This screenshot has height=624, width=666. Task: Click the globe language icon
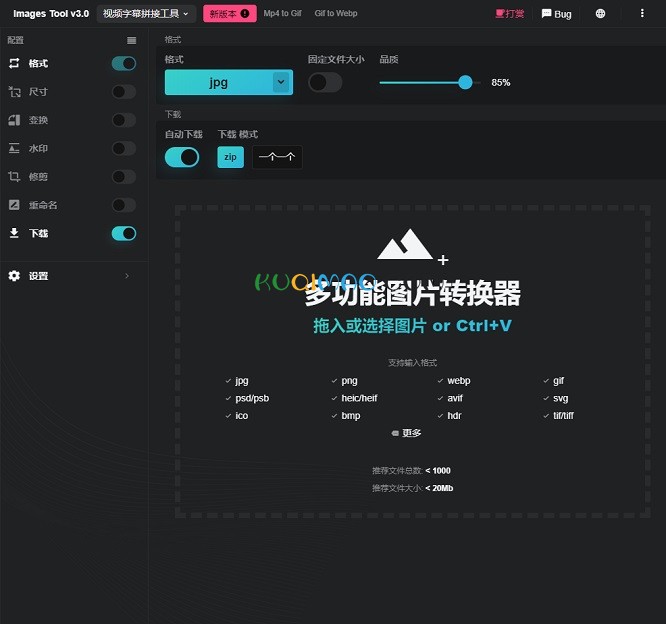[x=600, y=14]
